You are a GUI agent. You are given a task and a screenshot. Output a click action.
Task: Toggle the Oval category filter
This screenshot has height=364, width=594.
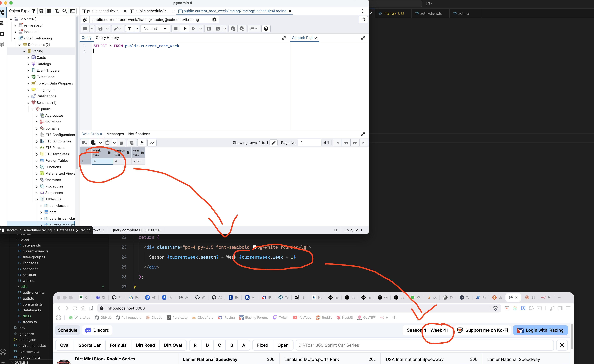[65, 345]
